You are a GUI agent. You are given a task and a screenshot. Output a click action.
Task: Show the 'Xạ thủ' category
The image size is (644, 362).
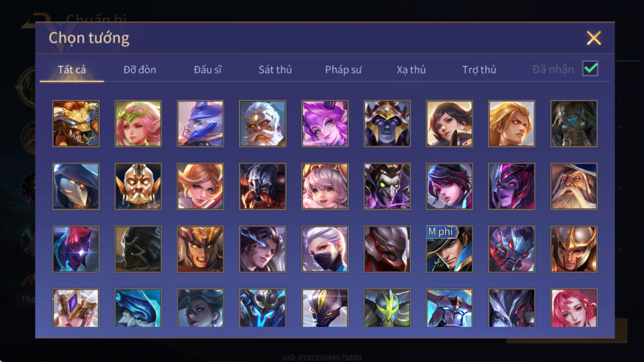[411, 70]
